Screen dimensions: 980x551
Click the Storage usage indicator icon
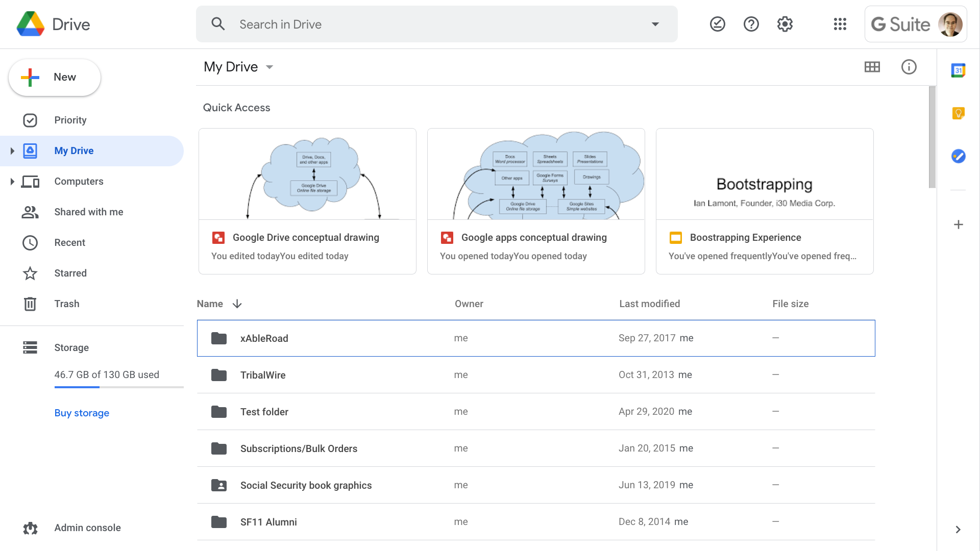point(30,347)
